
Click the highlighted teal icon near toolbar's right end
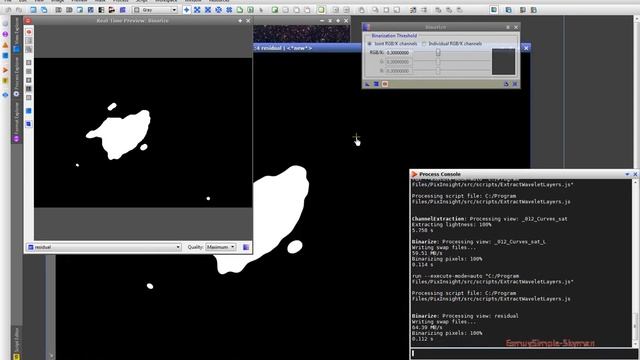(x=494, y=9)
